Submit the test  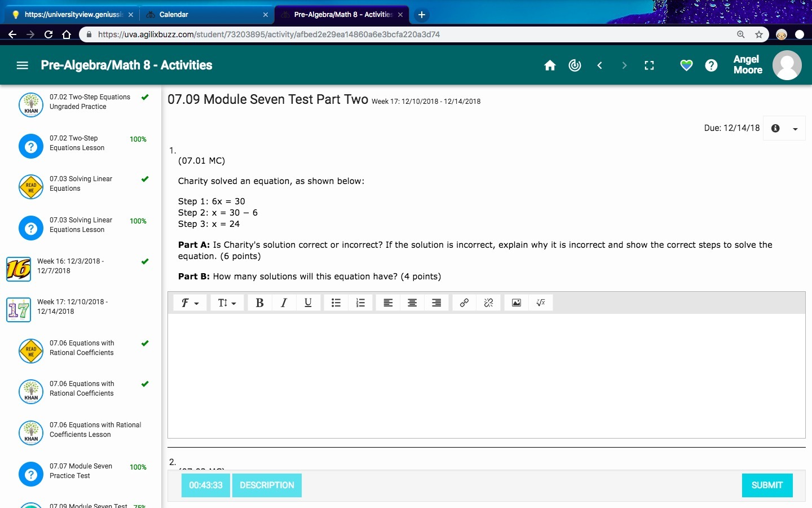pyautogui.click(x=767, y=485)
